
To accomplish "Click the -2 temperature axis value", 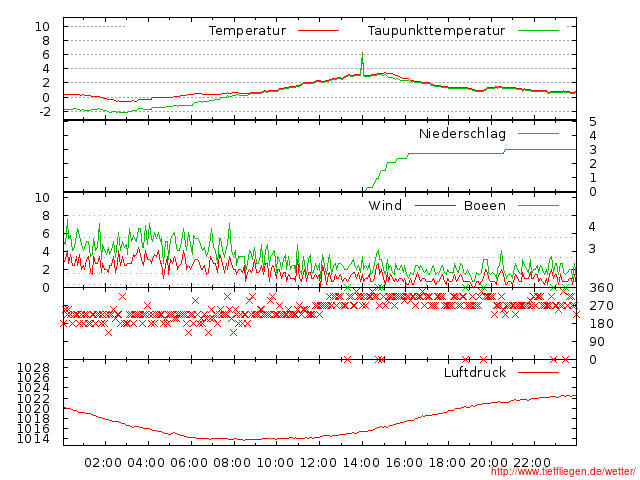I will click(45, 111).
